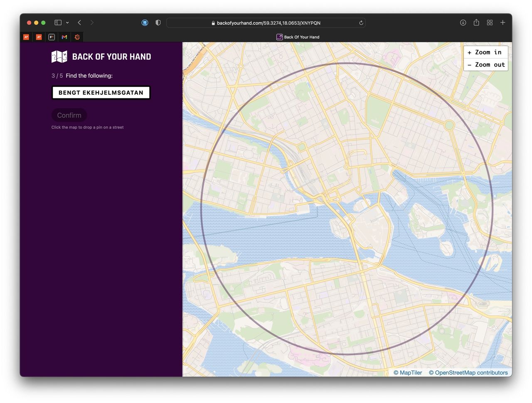This screenshot has height=403, width=532.
Task: Click the Back Of Your Hand map logo
Action: pyautogui.click(x=59, y=57)
